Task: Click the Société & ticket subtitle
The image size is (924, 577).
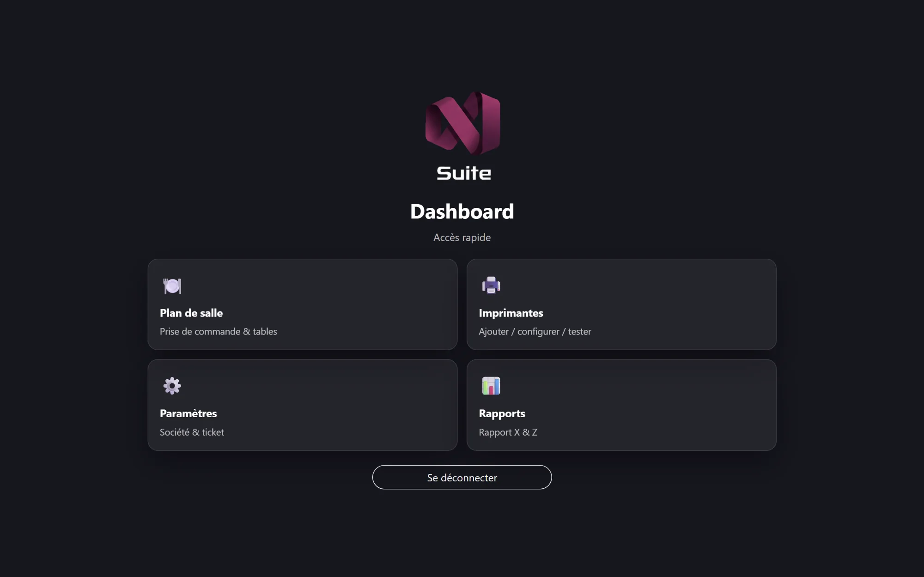Action: (x=191, y=432)
